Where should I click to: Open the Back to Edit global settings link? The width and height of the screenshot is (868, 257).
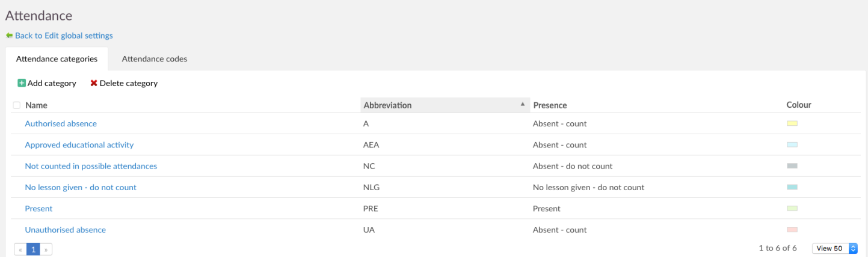(64, 36)
